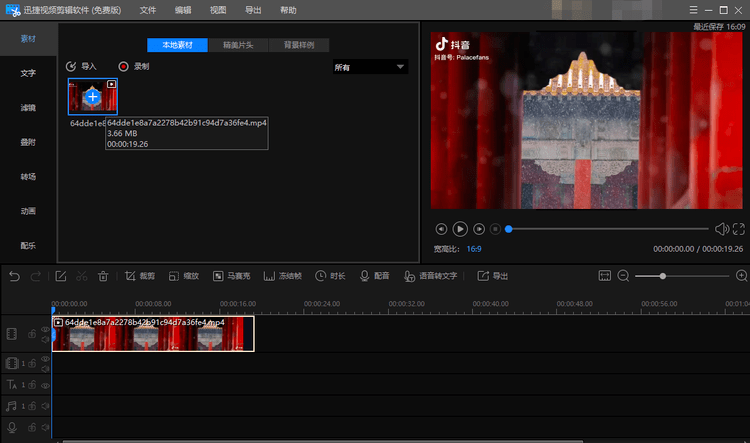750x443 pixels.
Task: Click the 配音 microphone voiceover tool
Action: tap(375, 276)
